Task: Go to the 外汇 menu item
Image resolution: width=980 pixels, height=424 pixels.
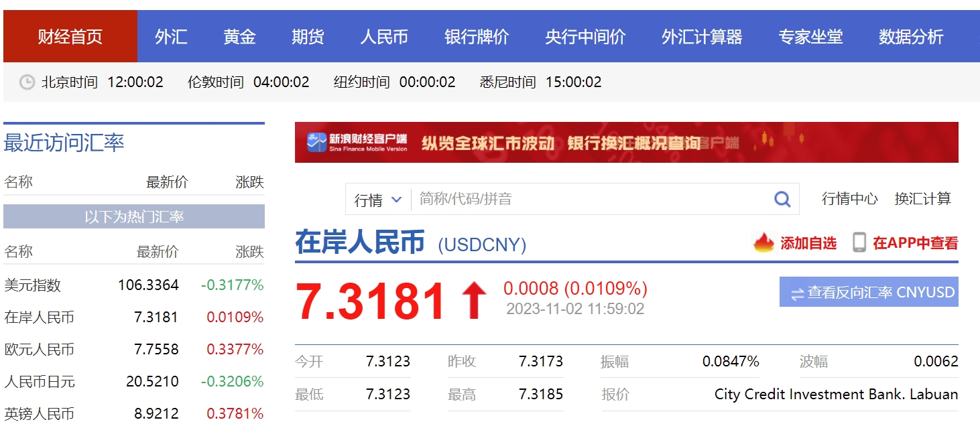Action: (171, 37)
